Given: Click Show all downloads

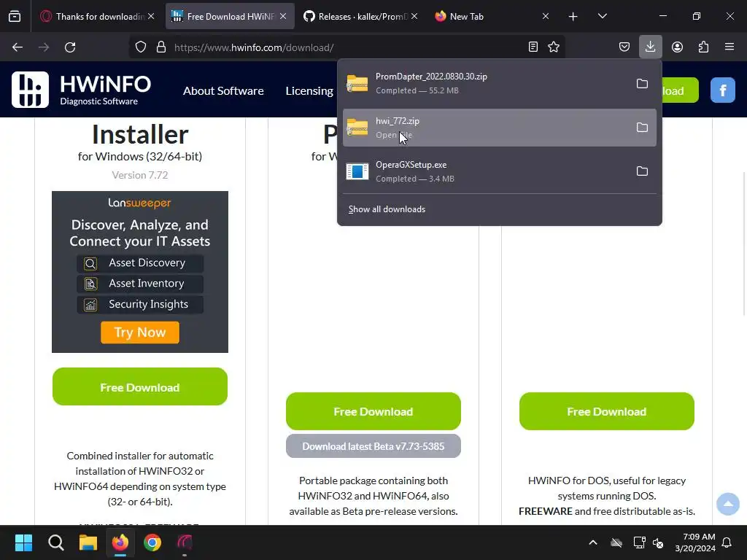Looking at the screenshot, I should click(x=387, y=209).
